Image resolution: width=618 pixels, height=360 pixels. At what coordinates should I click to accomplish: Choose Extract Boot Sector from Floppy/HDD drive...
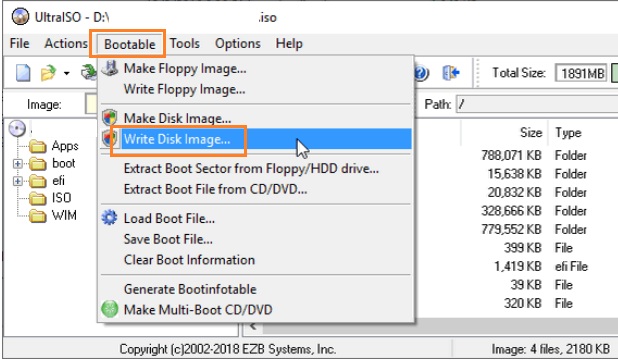click(255, 168)
